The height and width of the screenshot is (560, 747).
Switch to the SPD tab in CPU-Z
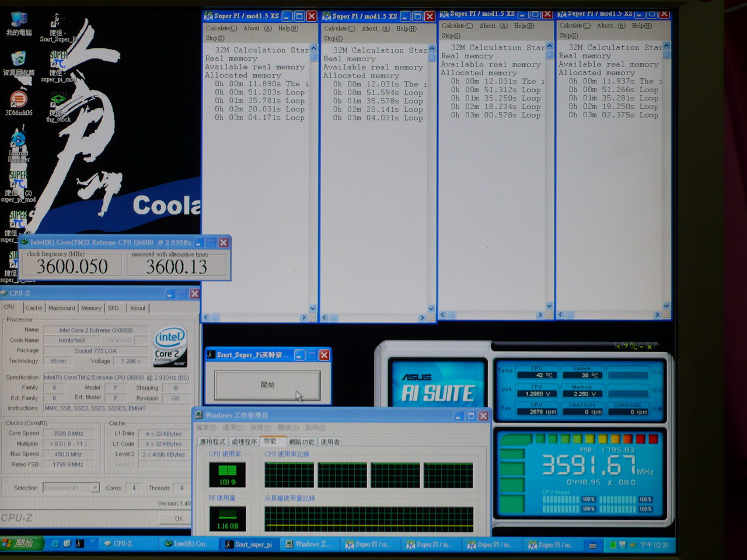click(113, 308)
